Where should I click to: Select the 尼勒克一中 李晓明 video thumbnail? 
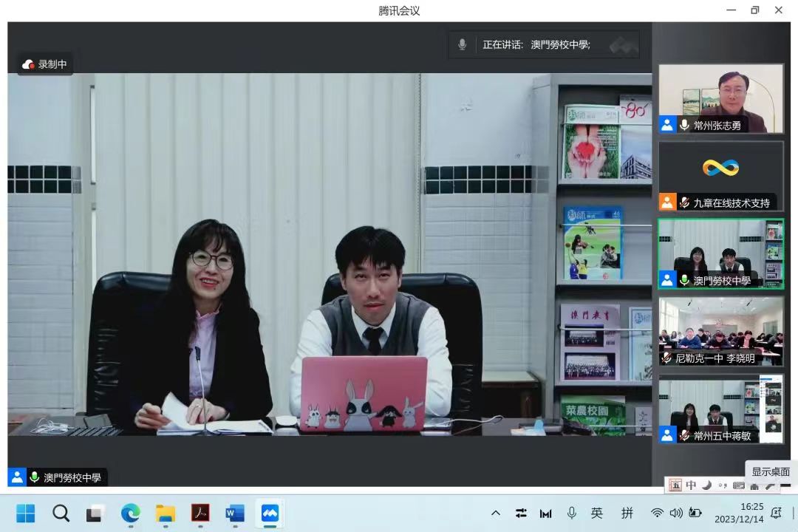click(720, 330)
